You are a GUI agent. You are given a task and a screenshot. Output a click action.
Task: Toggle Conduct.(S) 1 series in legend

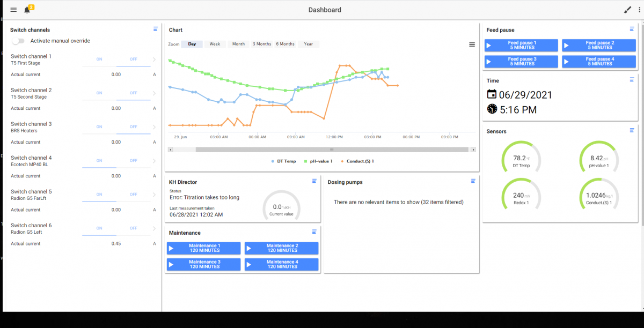tap(357, 161)
